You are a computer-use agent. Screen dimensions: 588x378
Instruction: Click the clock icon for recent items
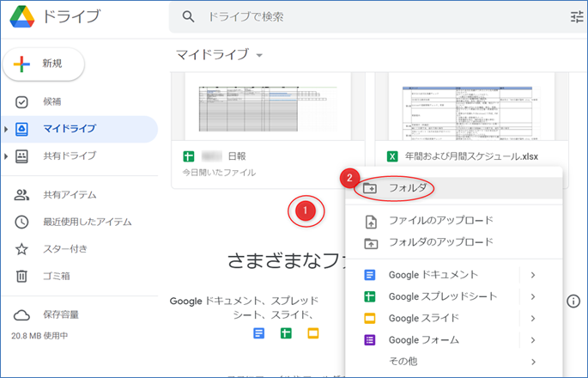(21, 222)
